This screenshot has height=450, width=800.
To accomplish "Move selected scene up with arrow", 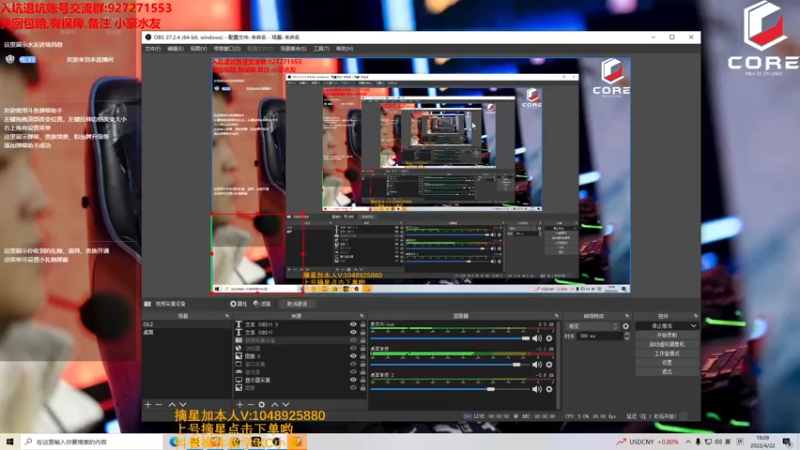I will click(x=172, y=405).
